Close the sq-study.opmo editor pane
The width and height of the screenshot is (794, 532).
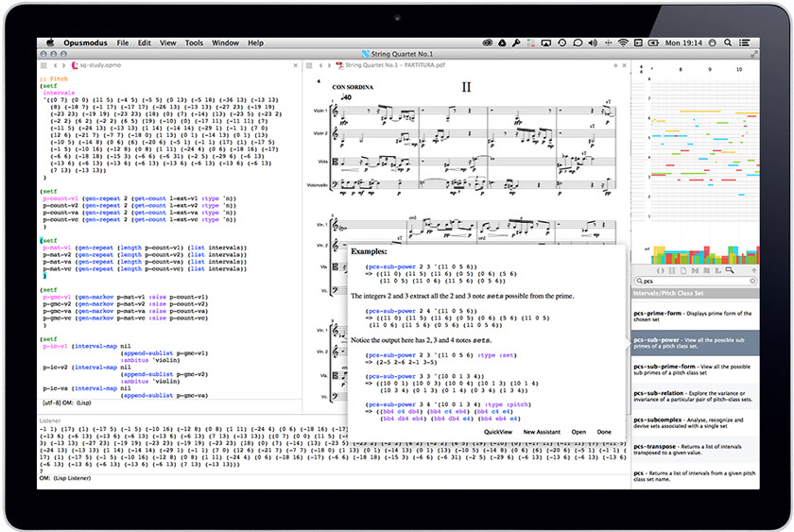coord(296,65)
